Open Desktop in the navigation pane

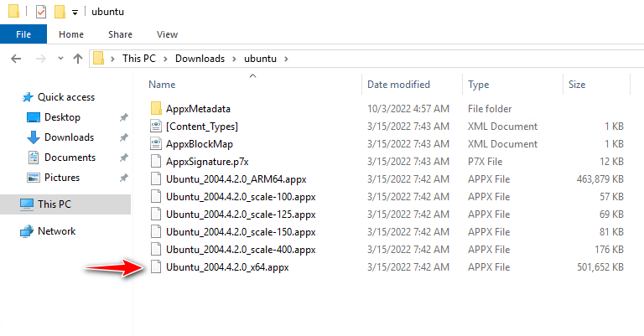tap(62, 117)
